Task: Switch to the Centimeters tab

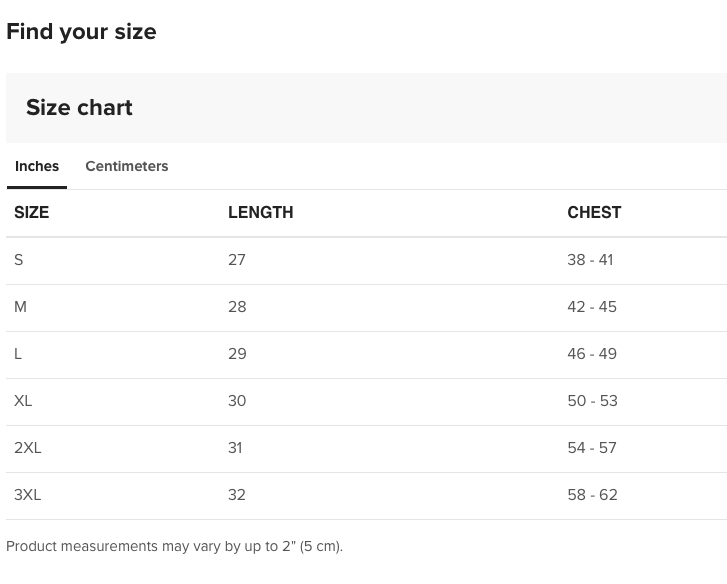Action: [x=126, y=166]
